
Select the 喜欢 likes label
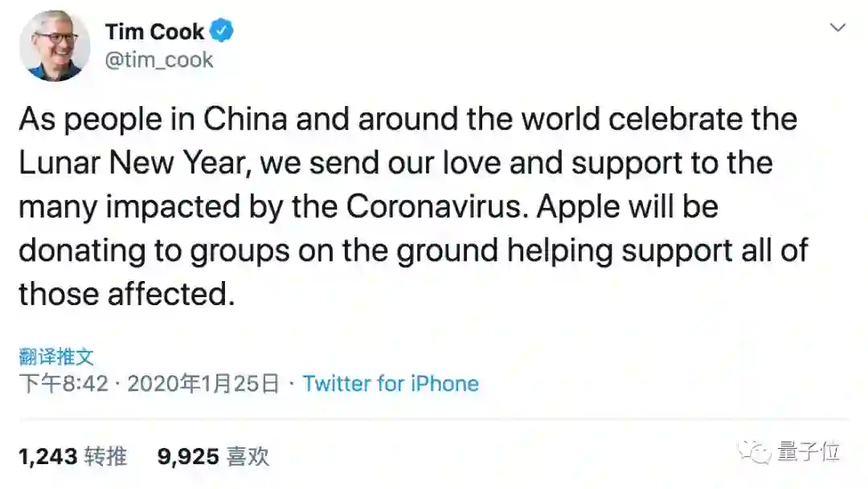pos(248,457)
